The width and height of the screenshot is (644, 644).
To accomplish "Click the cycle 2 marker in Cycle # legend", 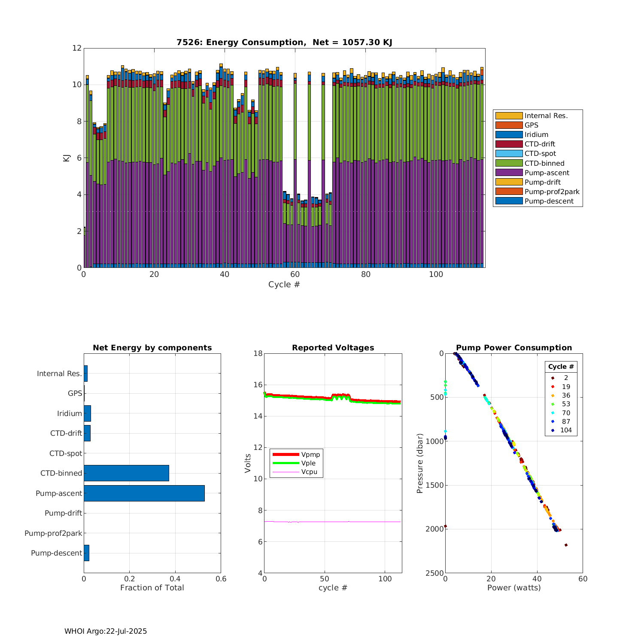I will point(553,378).
